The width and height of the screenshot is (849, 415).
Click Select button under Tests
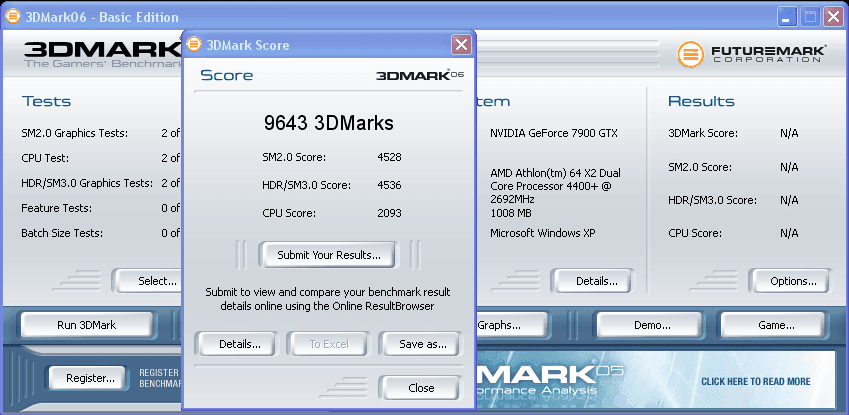[147, 281]
